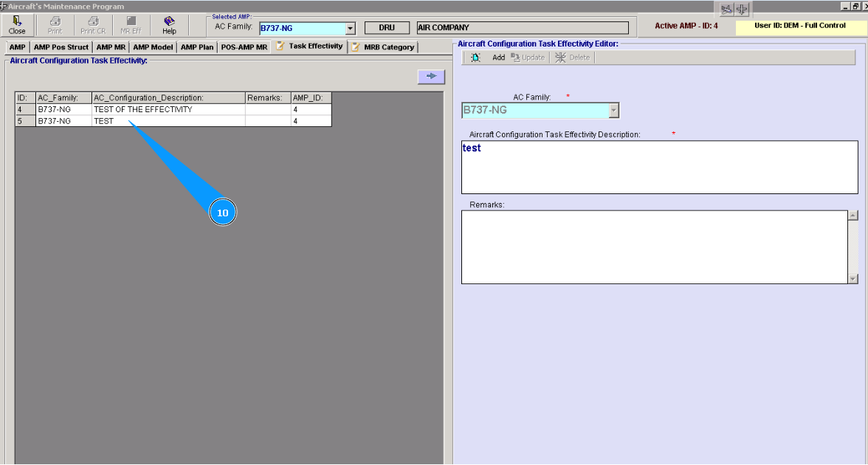Click the Close door icon button
868x465 pixels.
(x=17, y=21)
